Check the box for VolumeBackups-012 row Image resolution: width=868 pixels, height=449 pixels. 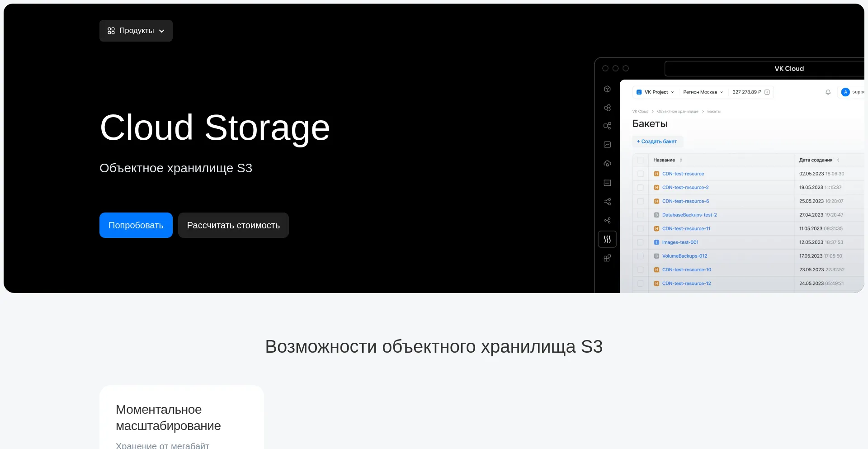pos(640,256)
